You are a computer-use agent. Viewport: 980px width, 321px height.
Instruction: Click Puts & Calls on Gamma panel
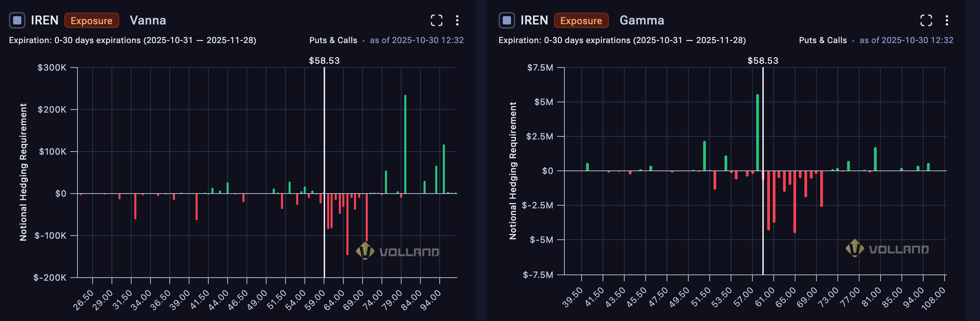point(823,40)
